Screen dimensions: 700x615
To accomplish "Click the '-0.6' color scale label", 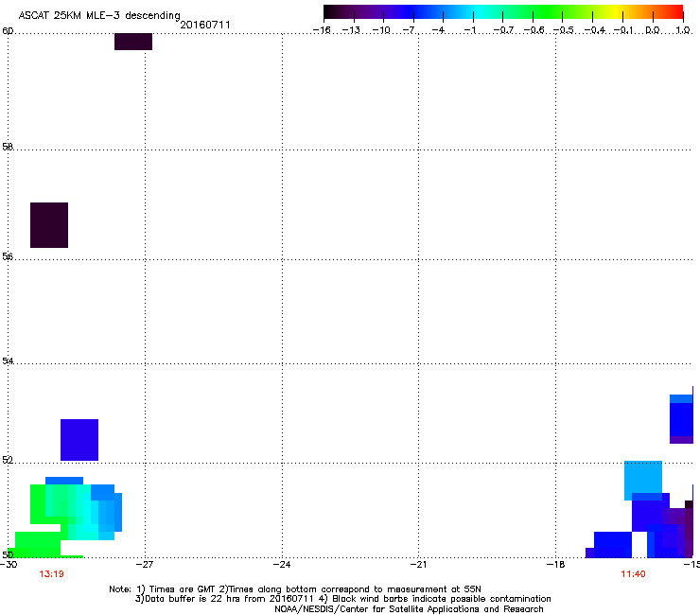I will click(534, 30).
